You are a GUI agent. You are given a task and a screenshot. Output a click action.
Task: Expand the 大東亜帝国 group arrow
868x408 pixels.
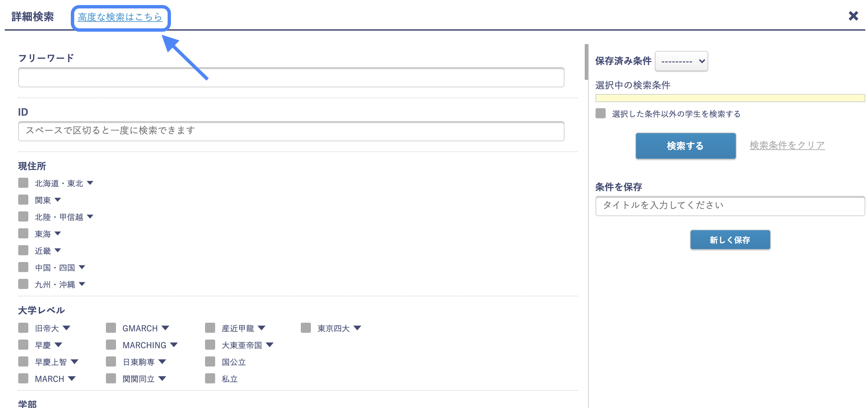[x=269, y=345]
